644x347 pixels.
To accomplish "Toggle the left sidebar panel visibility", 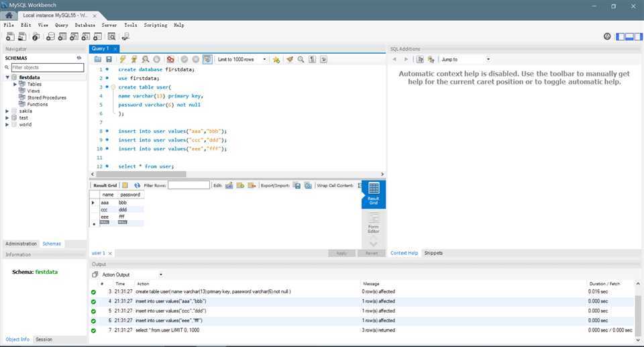I will click(620, 37).
